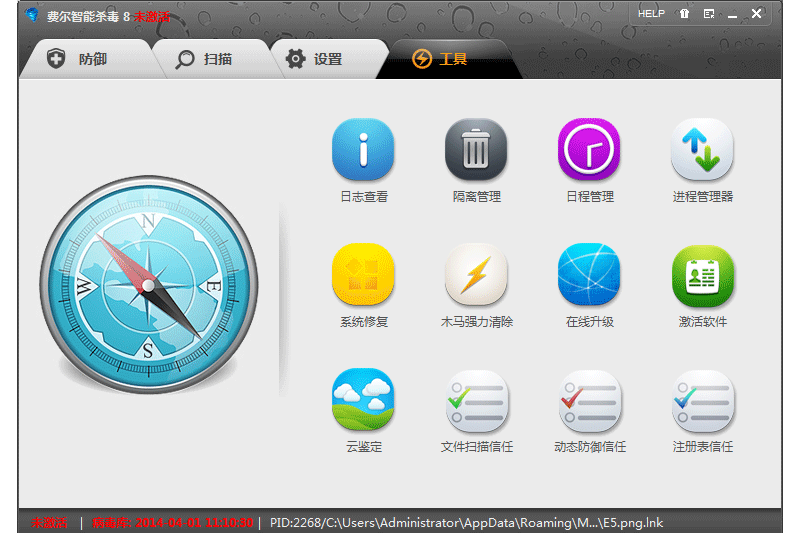
Task: Click 在线升级 online upgrade globe icon
Action: tap(589, 274)
